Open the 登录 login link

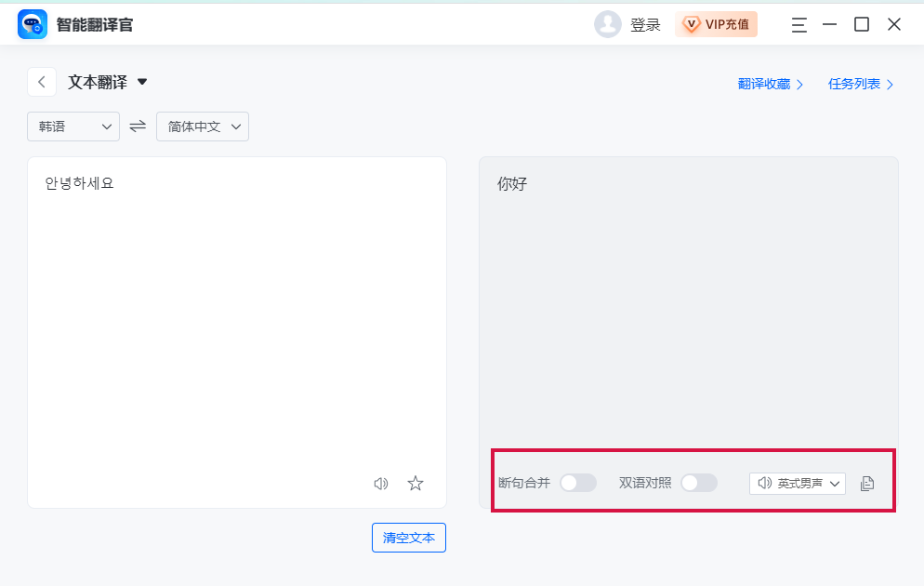[645, 25]
